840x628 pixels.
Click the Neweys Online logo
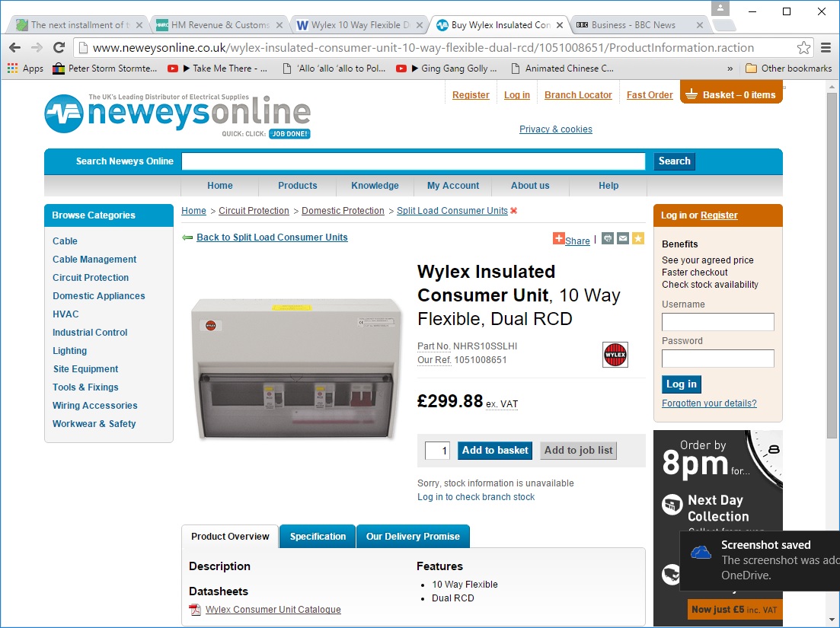pos(177,113)
